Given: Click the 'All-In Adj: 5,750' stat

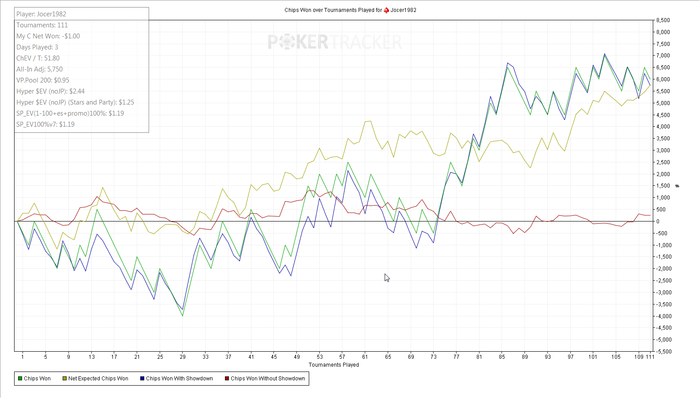Looking at the screenshot, I should tap(40, 69).
